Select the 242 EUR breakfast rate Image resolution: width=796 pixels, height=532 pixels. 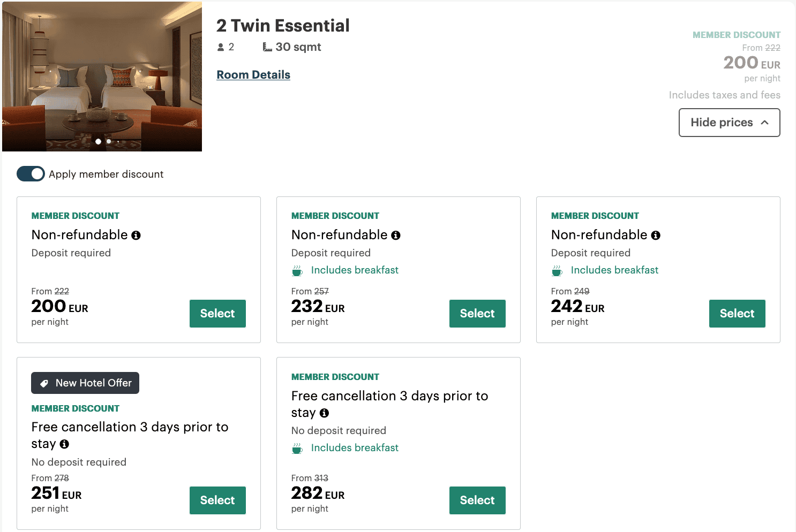[x=737, y=314]
